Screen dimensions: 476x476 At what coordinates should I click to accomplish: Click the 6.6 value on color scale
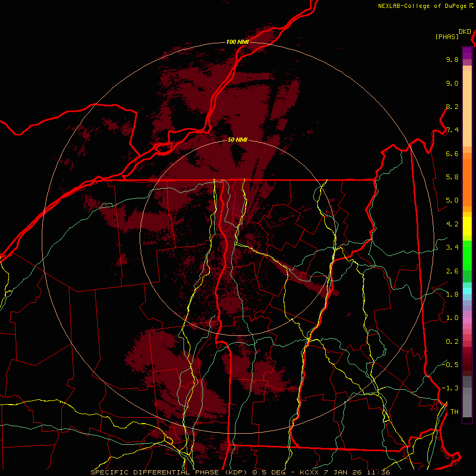pyautogui.click(x=452, y=153)
